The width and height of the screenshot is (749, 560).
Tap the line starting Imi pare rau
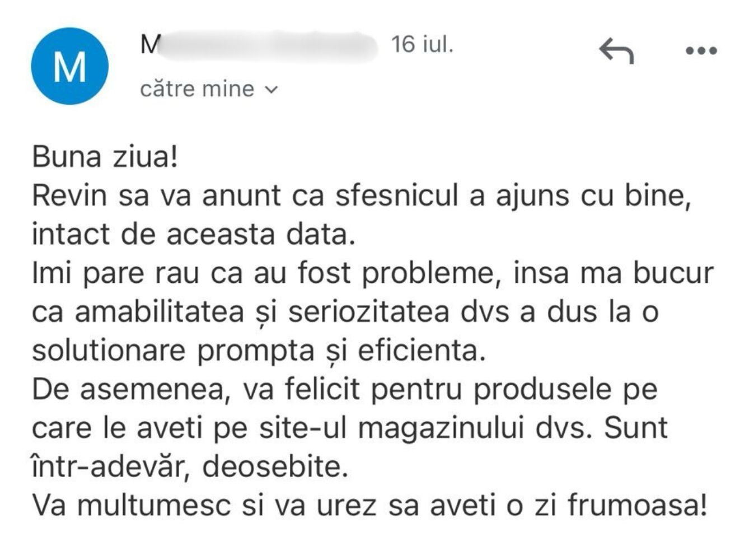point(373,273)
